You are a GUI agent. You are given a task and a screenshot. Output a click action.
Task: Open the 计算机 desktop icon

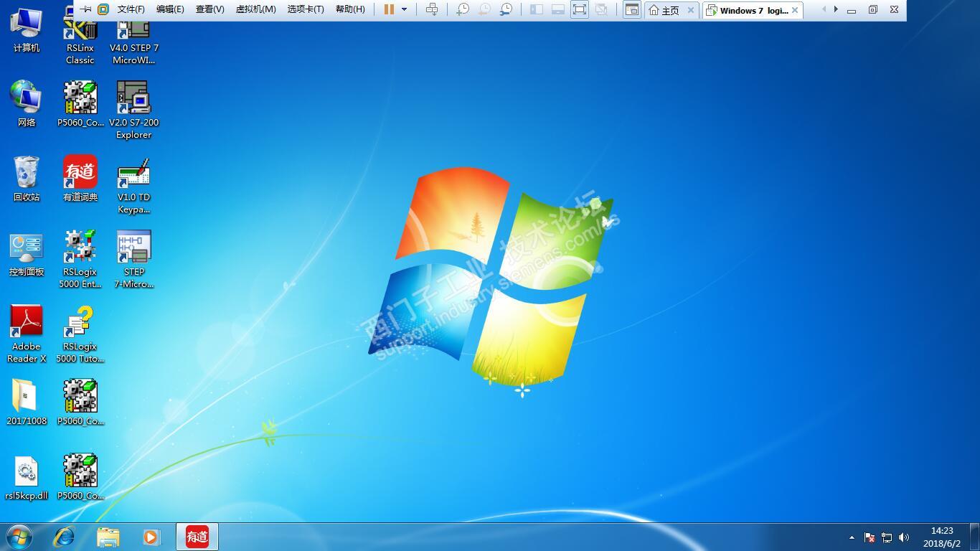pyautogui.click(x=27, y=29)
